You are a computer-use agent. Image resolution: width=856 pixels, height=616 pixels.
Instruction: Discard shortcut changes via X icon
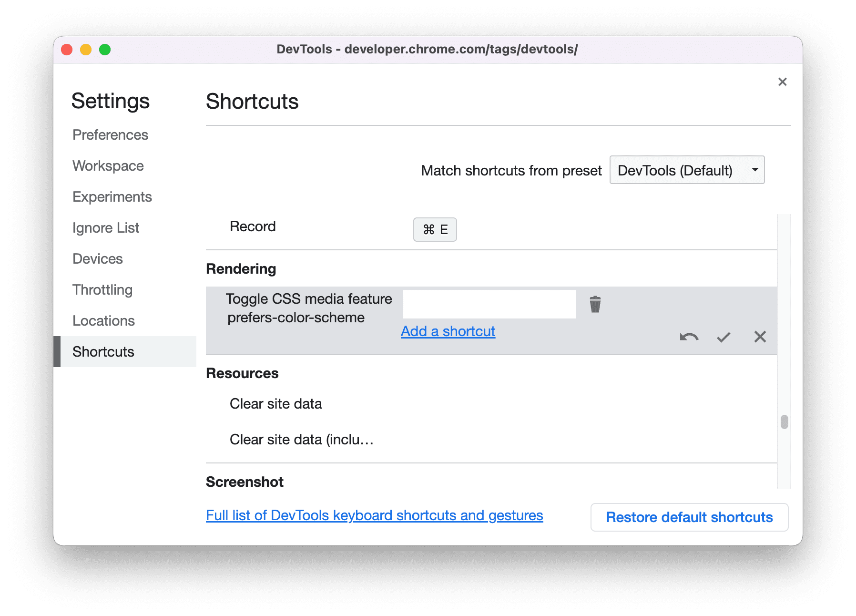[x=760, y=337]
